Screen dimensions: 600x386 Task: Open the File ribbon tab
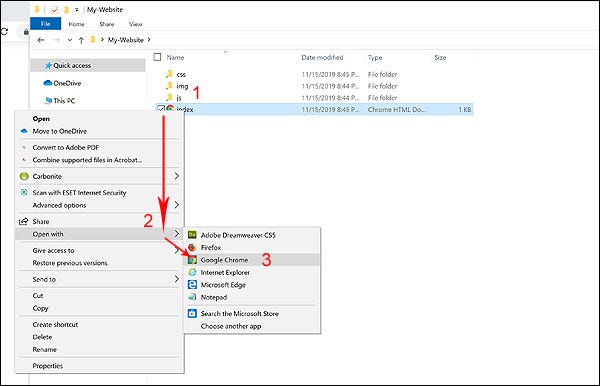46,24
